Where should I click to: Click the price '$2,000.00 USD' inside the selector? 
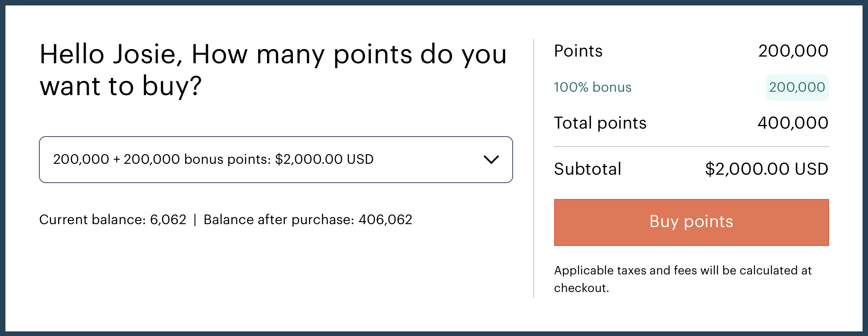324,159
